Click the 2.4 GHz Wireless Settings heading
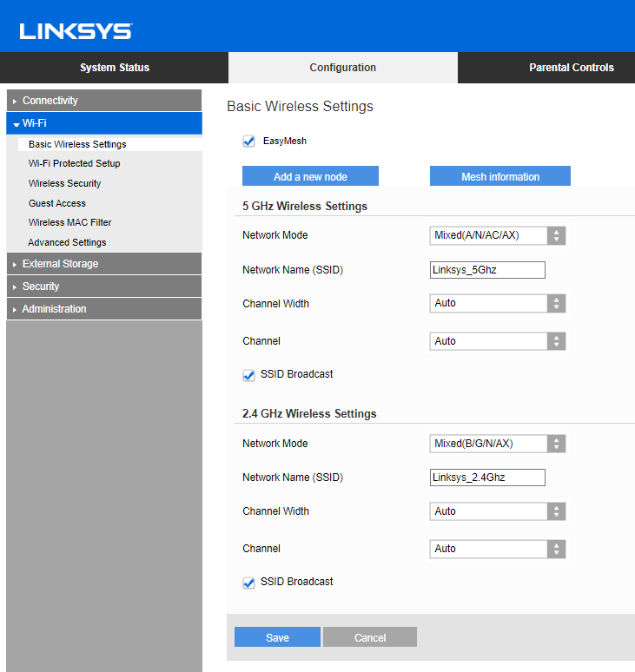Viewport: 635px width, 672px height. [309, 413]
